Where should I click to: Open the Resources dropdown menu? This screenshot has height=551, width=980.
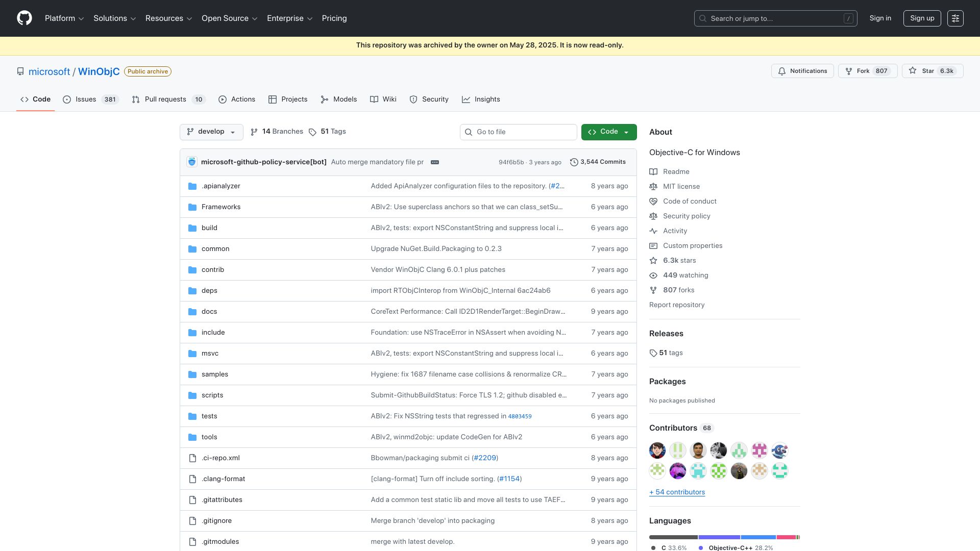(x=169, y=18)
